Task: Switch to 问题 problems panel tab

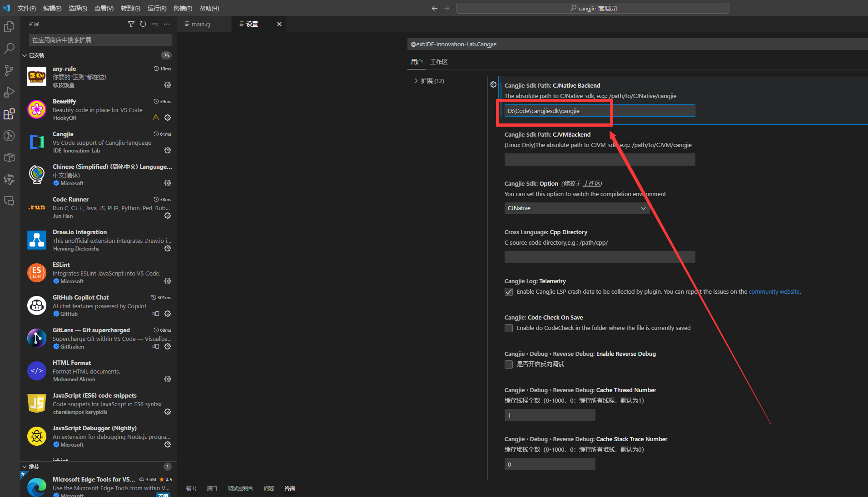Action: pyautogui.click(x=269, y=488)
